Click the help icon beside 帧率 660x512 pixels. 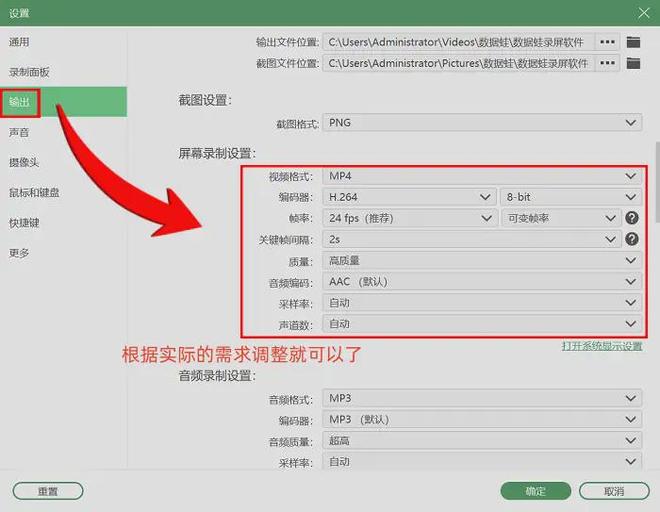click(632, 218)
